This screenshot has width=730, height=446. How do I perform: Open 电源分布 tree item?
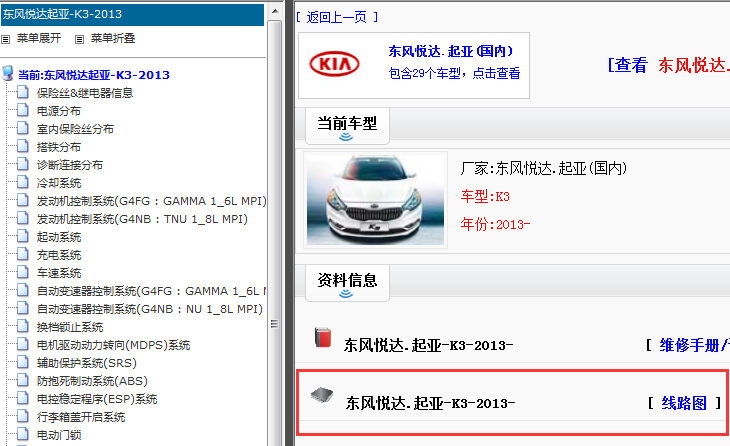[x=59, y=111]
